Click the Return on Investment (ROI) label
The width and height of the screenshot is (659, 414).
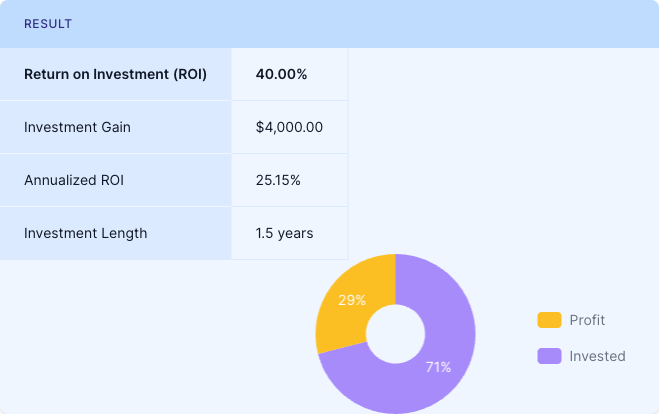point(115,74)
